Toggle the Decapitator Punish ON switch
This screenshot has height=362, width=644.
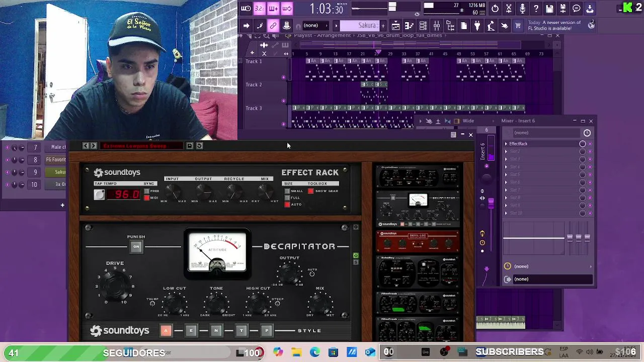pyautogui.click(x=136, y=246)
